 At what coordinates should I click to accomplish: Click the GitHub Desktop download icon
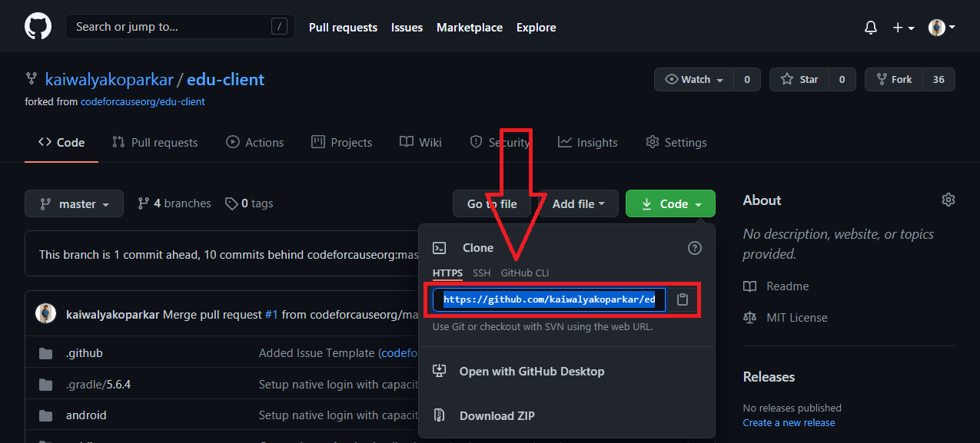(x=440, y=371)
